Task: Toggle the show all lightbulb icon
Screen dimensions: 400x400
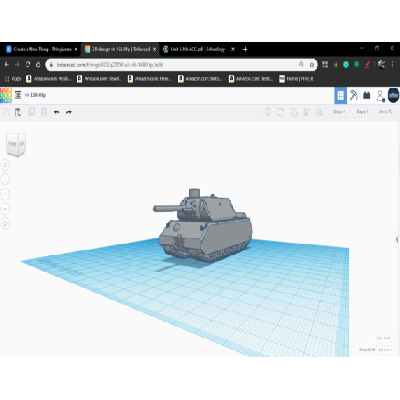Action: pyautogui.click(x=268, y=112)
